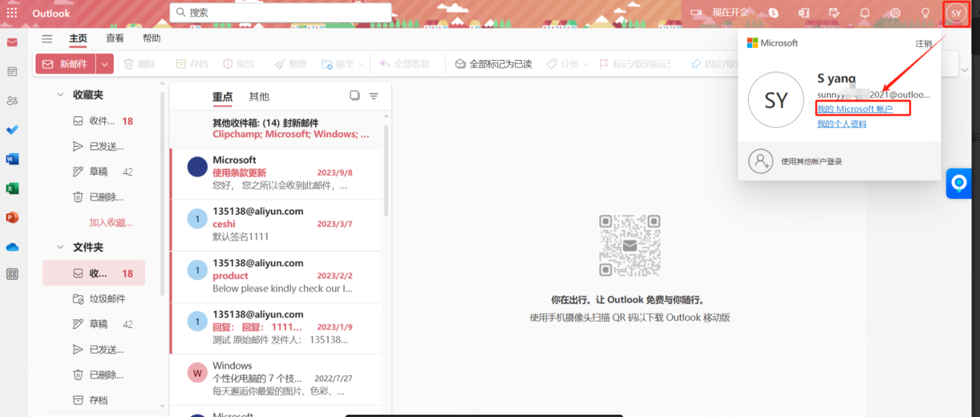Open notifications bell icon
The image size is (980, 417).
click(x=865, y=13)
